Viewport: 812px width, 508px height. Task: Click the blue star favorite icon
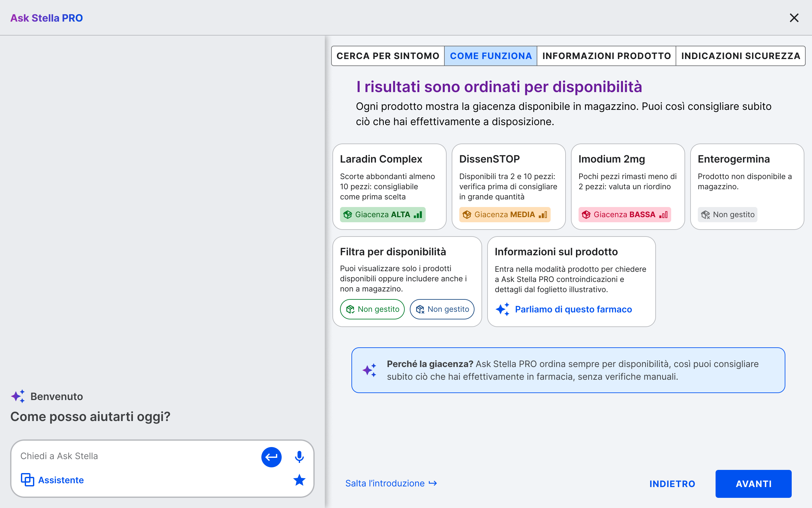coord(299,480)
